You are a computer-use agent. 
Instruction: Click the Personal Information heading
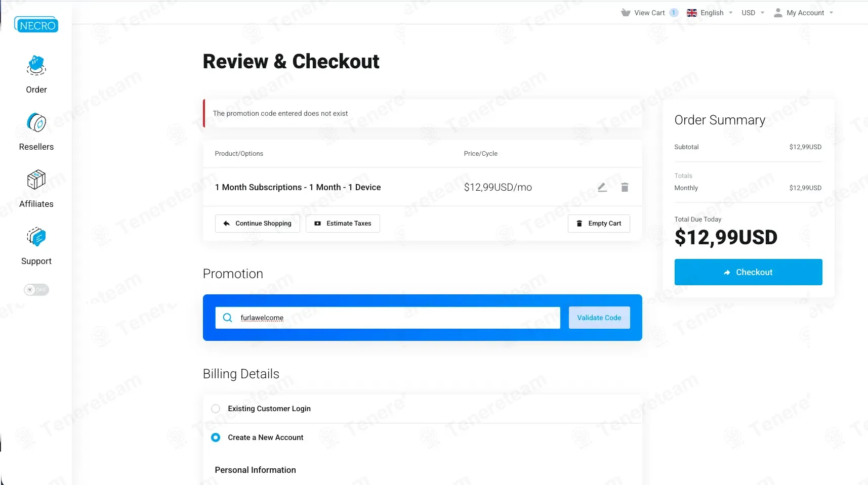[255, 470]
